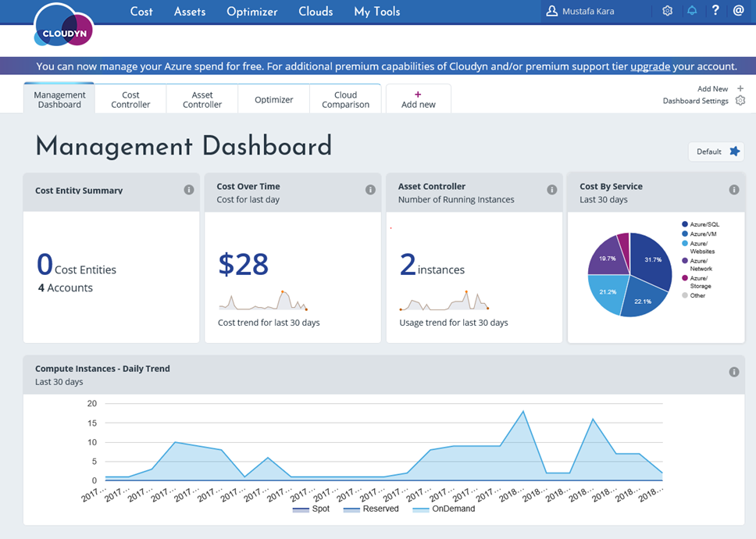Screen dimensions: 756x539
Task: Click the @ contact icon
Action: coord(738,10)
